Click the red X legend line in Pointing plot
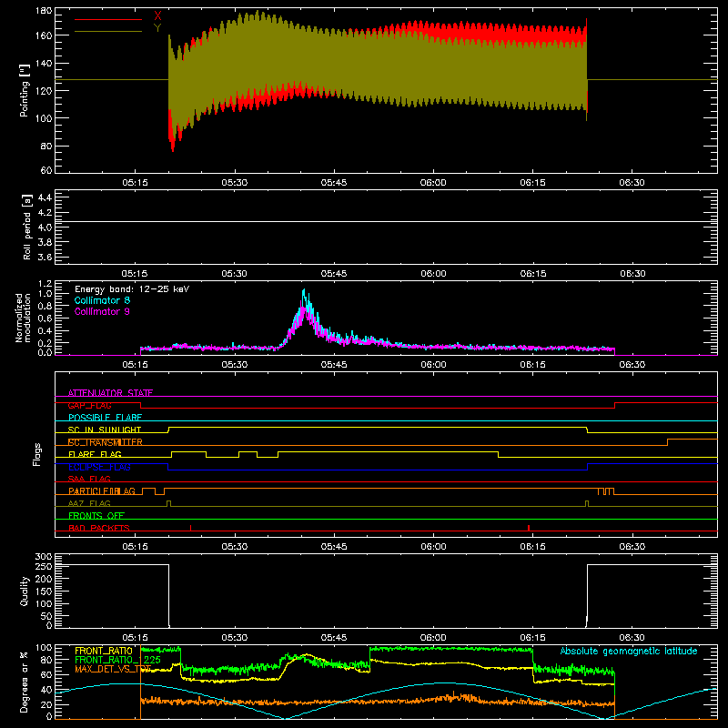 point(108,19)
